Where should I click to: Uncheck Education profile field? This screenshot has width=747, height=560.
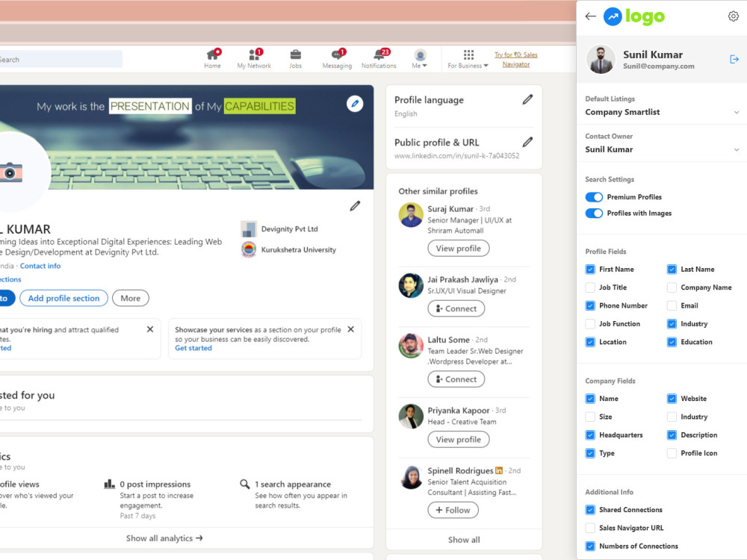[x=672, y=342]
